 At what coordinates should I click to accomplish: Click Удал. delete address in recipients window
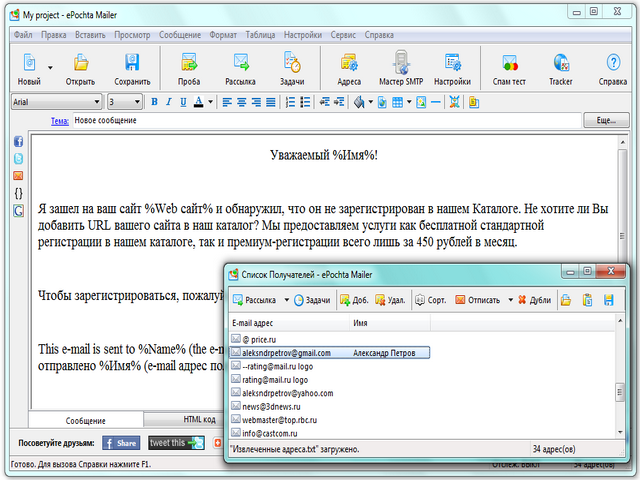tap(390, 300)
